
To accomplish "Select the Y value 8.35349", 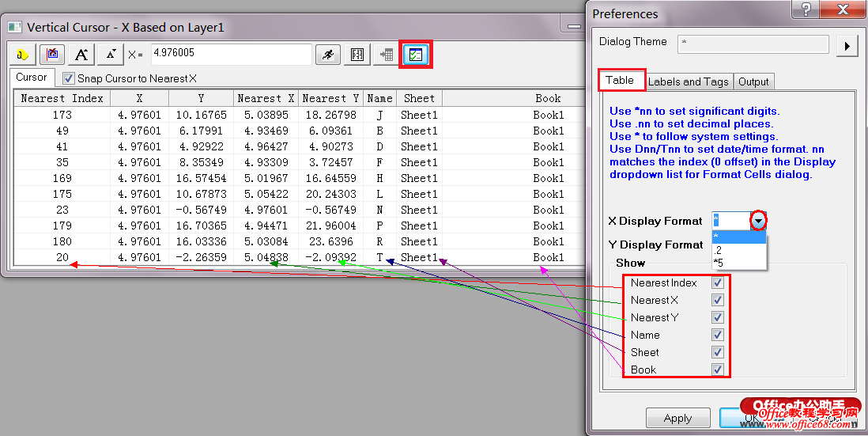I will 201,162.
